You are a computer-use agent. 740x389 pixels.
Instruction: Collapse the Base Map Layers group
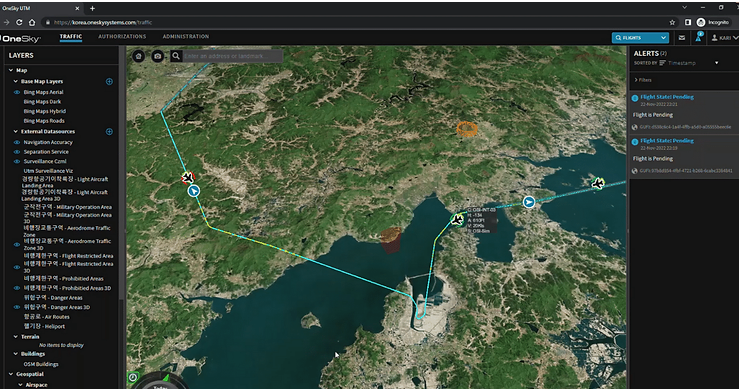coord(16,82)
